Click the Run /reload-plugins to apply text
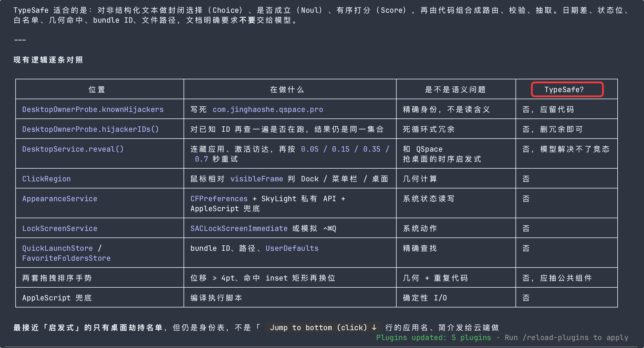The height and width of the screenshot is (348, 644). [x=567, y=338]
